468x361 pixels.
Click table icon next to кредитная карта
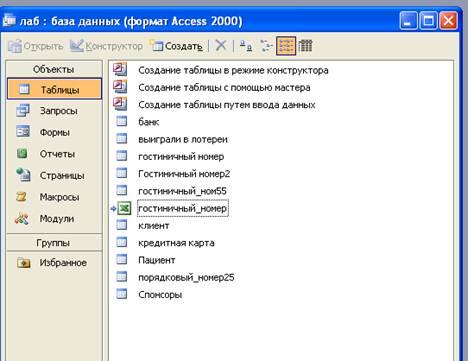122,242
